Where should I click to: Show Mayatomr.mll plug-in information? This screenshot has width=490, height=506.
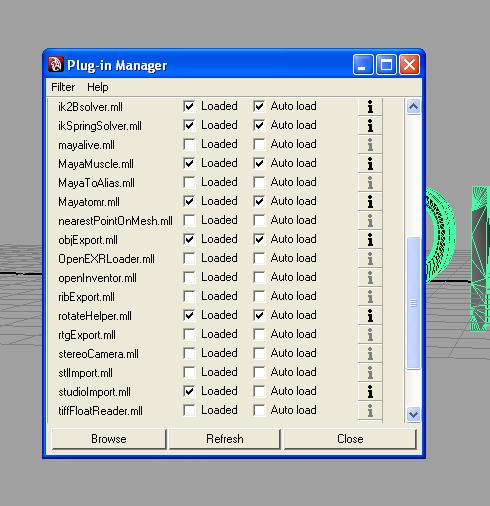pos(370,202)
